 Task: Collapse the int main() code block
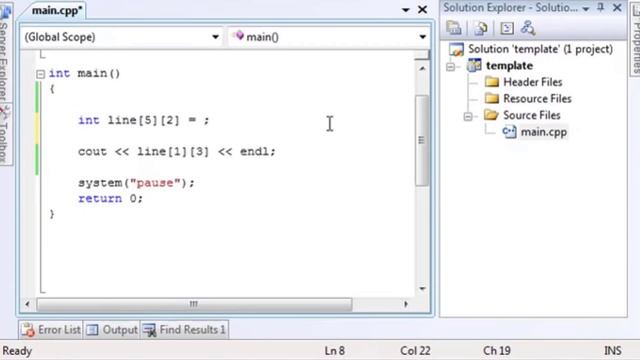pos(40,74)
